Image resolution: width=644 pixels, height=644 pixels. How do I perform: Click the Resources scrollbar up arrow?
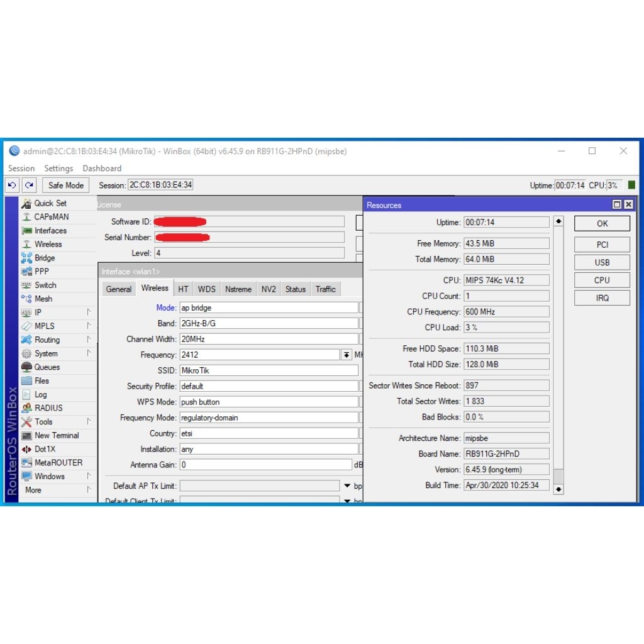(x=558, y=221)
